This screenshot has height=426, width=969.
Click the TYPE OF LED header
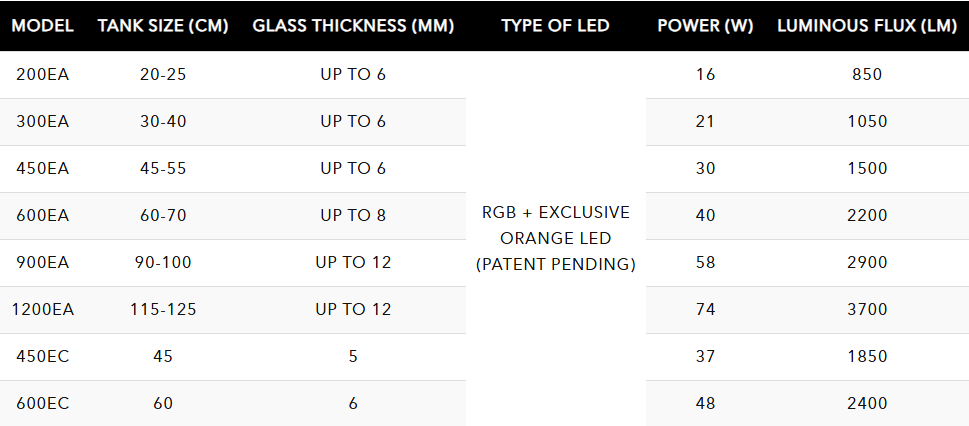point(555,26)
